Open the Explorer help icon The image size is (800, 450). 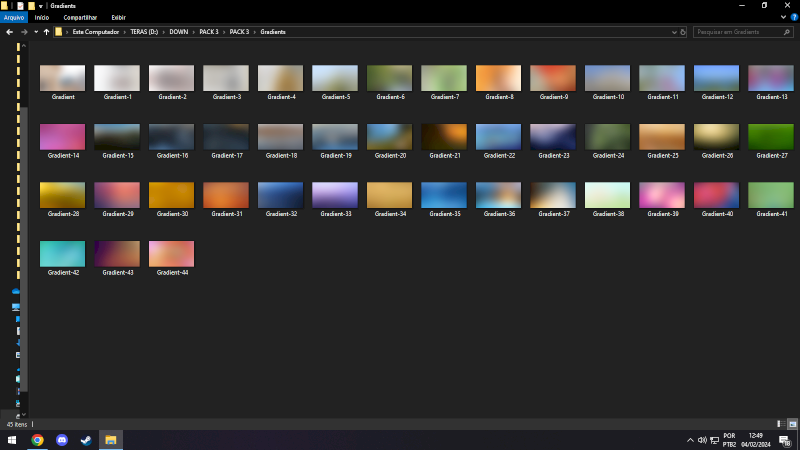(x=794, y=17)
